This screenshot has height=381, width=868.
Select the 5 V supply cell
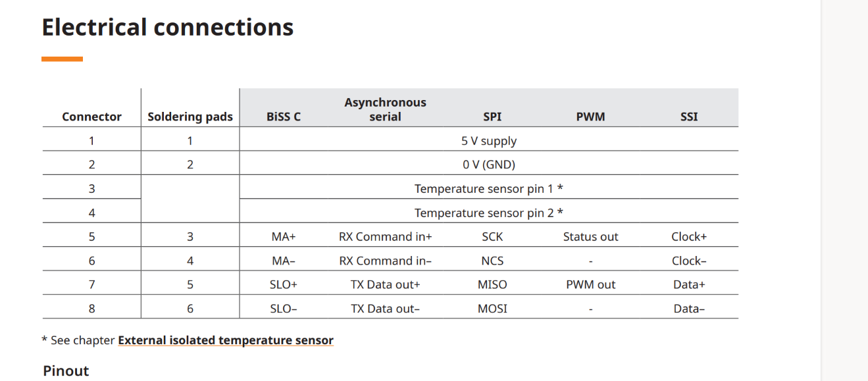coord(489,141)
